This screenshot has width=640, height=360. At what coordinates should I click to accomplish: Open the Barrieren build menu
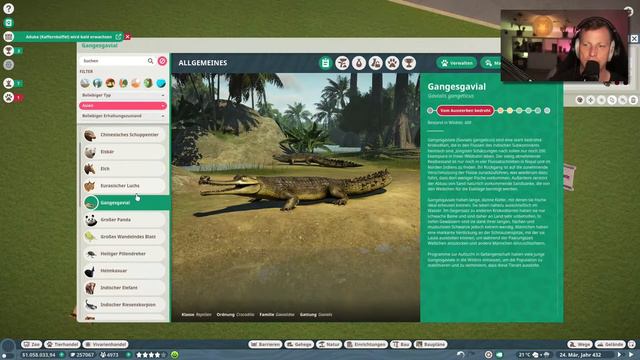265,344
